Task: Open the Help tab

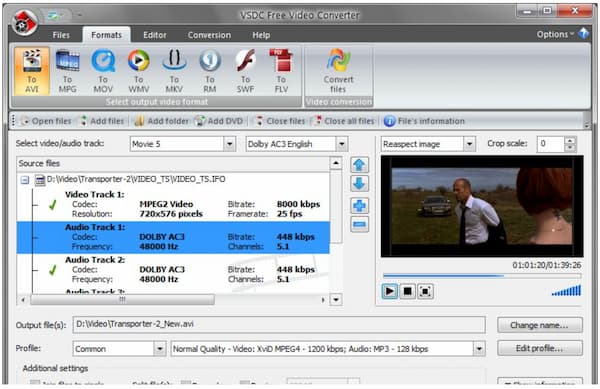Action: tap(261, 35)
